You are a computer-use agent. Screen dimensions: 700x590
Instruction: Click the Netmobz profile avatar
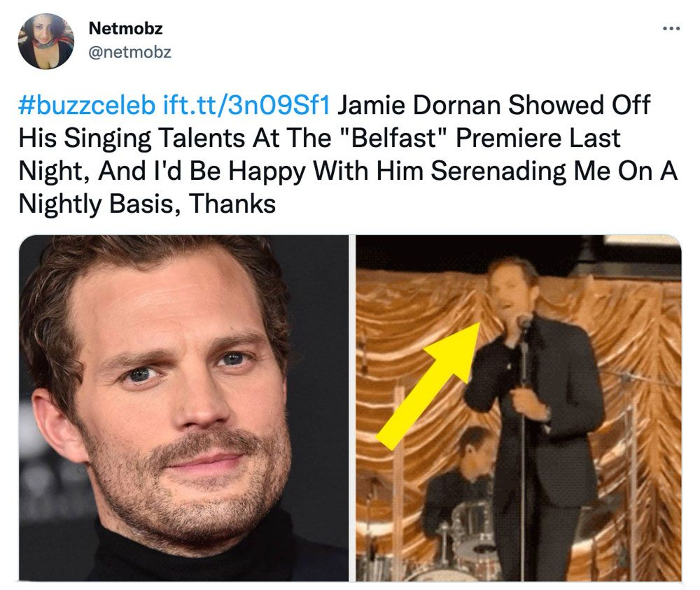[x=46, y=41]
